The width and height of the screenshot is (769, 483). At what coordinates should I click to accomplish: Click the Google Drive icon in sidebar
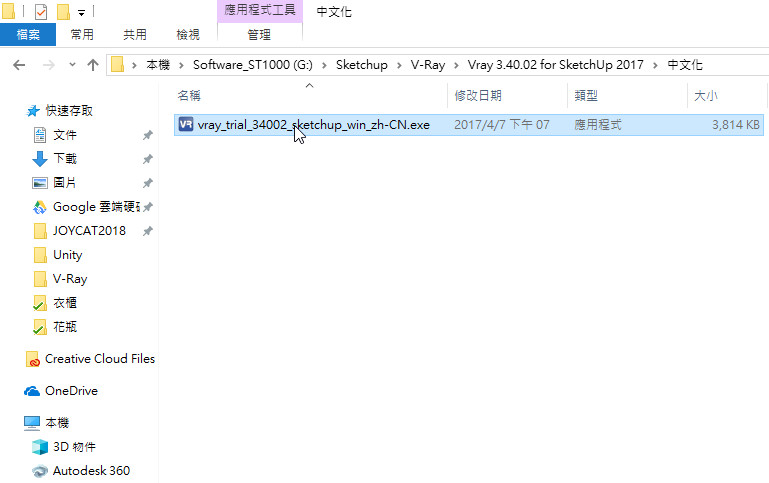coord(40,207)
